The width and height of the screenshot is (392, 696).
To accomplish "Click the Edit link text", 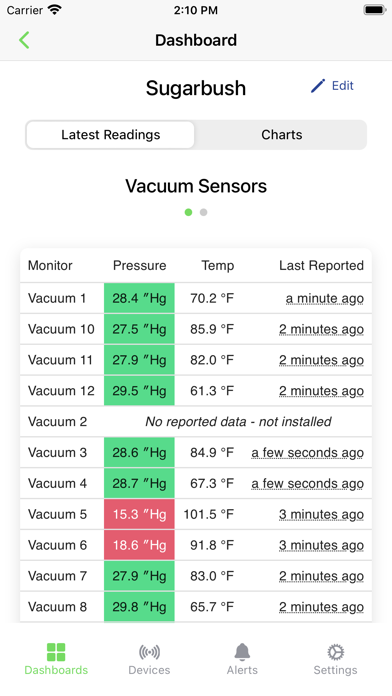I will [343, 86].
